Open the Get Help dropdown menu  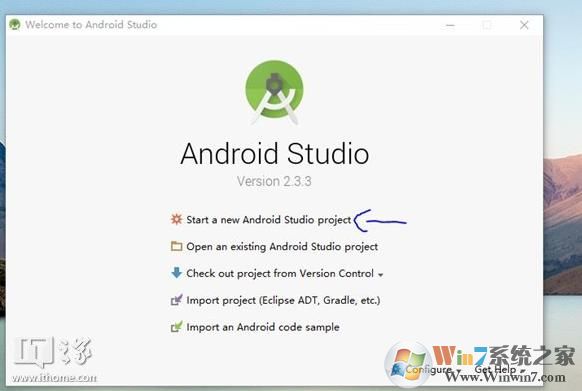point(500,370)
